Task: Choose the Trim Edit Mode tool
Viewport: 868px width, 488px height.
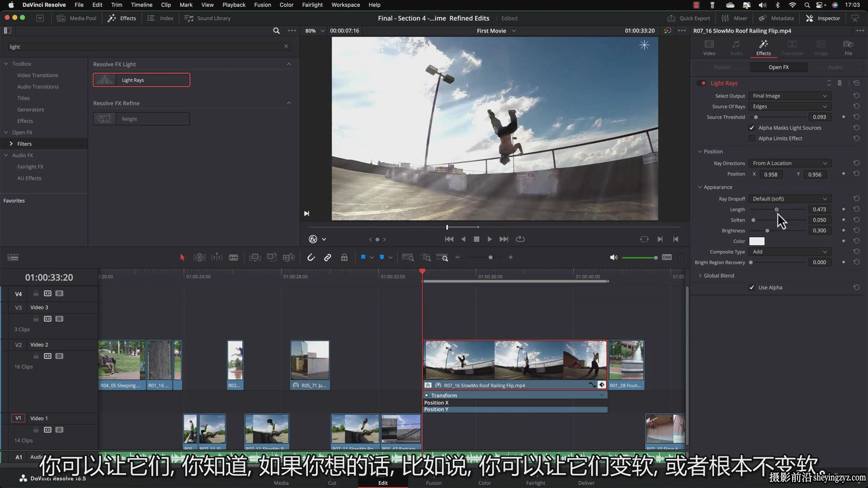Action: [x=199, y=258]
